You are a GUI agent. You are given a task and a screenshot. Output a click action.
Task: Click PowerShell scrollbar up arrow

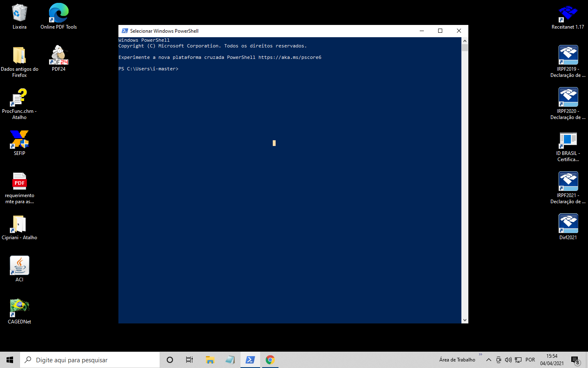[x=465, y=41]
